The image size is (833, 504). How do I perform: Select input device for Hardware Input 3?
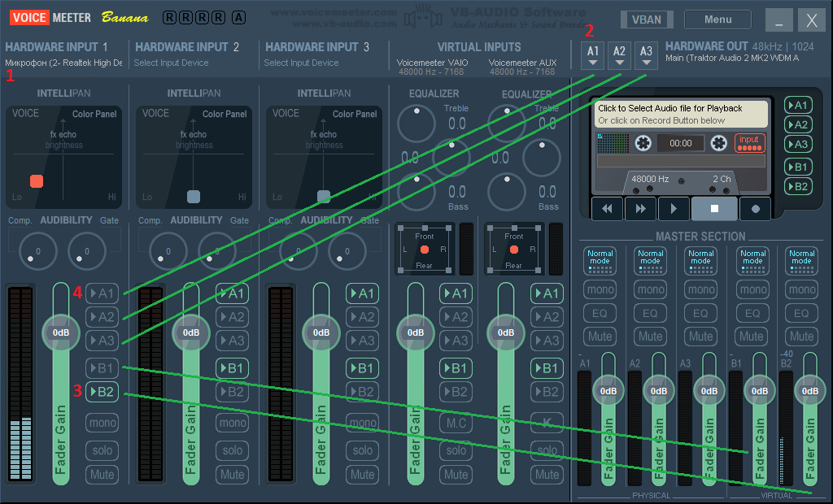pyautogui.click(x=301, y=63)
